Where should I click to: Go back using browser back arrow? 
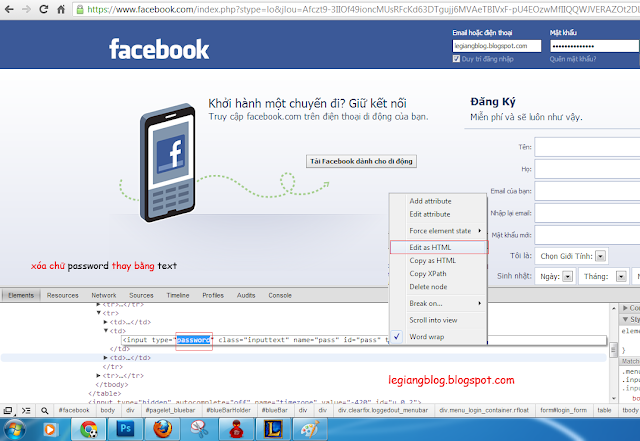[x=9, y=9]
